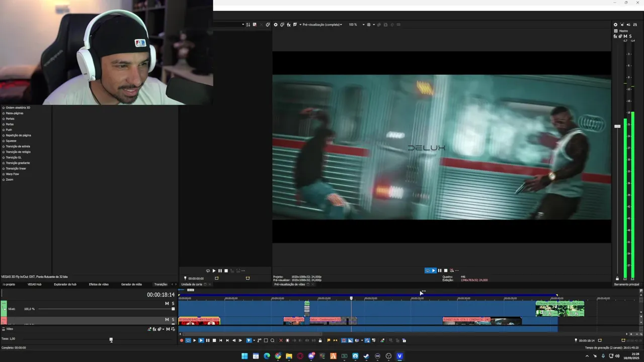Play from start in the timeline transport

pos(195,340)
